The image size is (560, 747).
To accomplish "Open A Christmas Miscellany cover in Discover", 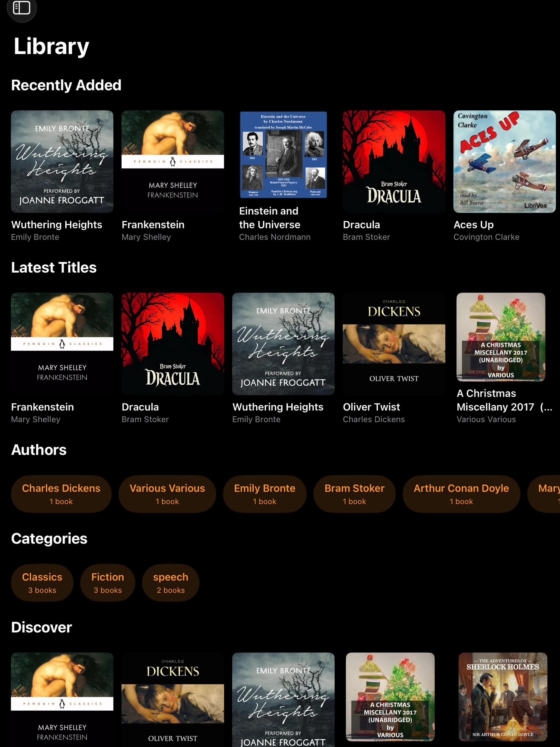I will (x=390, y=697).
